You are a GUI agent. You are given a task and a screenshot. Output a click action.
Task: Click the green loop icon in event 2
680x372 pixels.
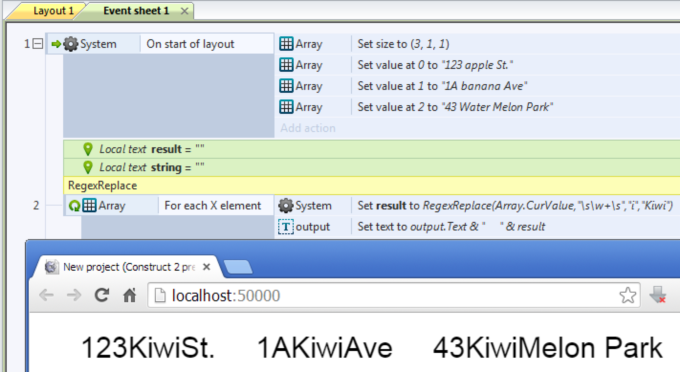click(x=75, y=206)
